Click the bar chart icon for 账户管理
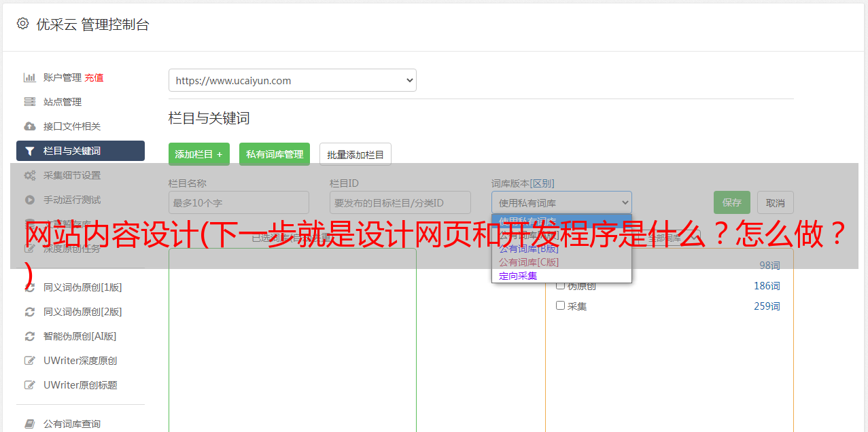Screen dimensions: 868x432 click(x=29, y=77)
